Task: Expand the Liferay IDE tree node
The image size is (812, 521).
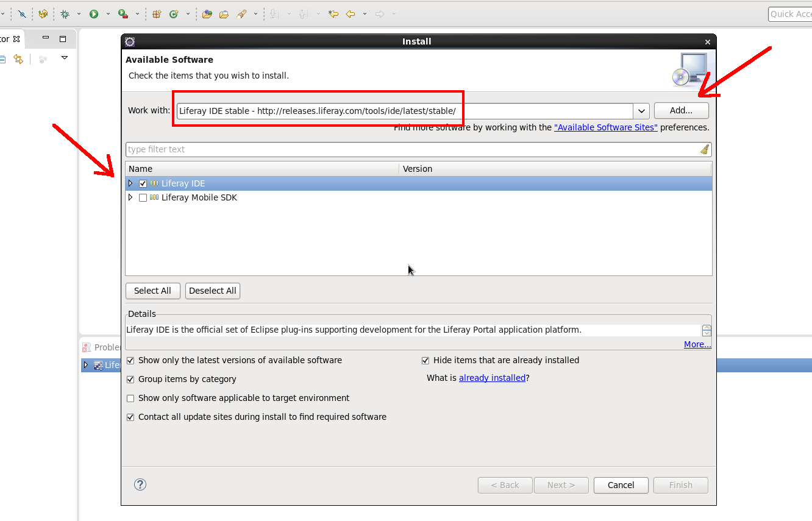Action: coord(130,183)
